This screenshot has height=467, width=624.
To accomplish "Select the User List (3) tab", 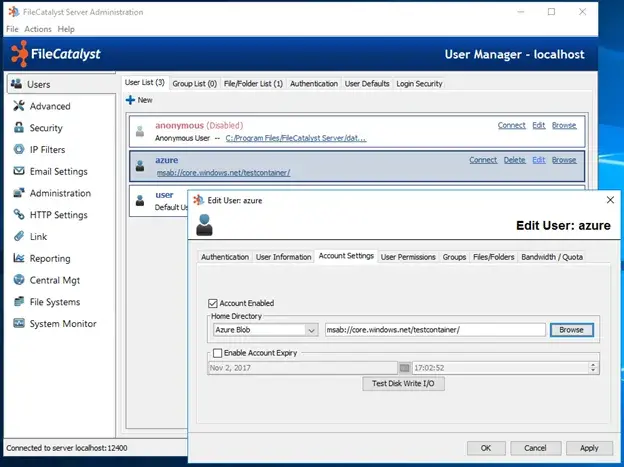I will pyautogui.click(x=145, y=82).
